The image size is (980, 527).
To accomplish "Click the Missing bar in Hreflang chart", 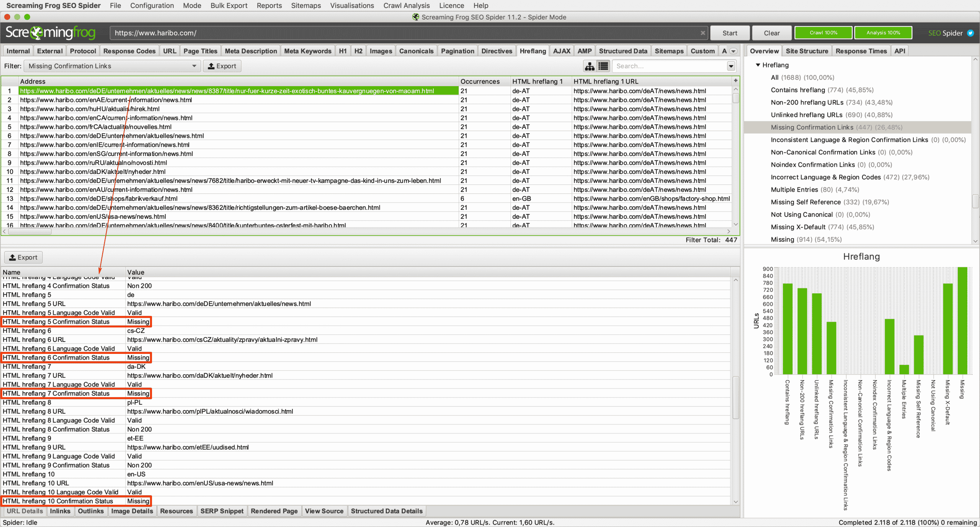I will (x=962, y=321).
